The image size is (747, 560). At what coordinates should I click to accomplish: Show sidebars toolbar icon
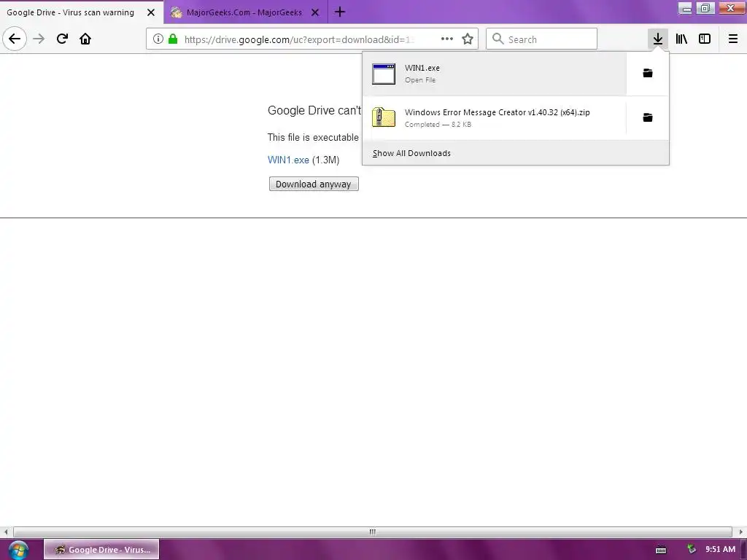(x=705, y=39)
